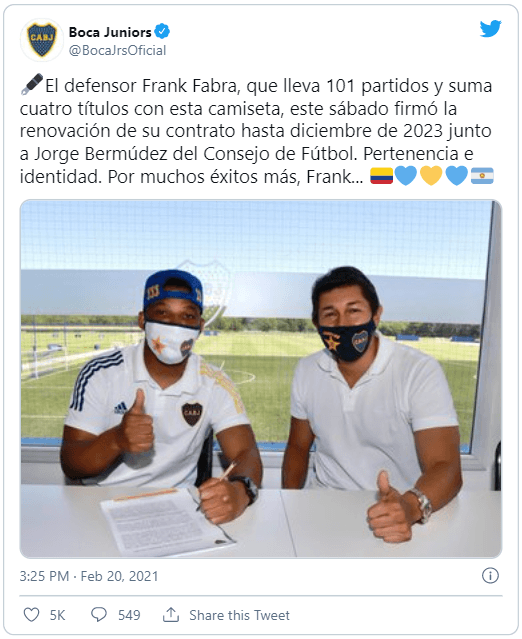Click the blue verified badge
Viewport: 522px width, 639px height.
pos(162,31)
